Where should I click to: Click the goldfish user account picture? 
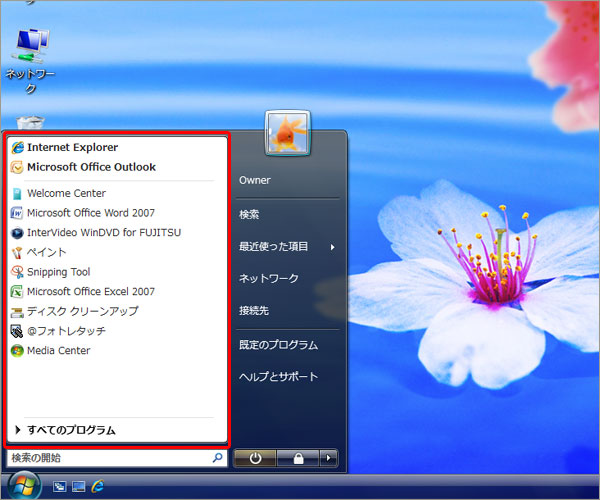[x=287, y=133]
